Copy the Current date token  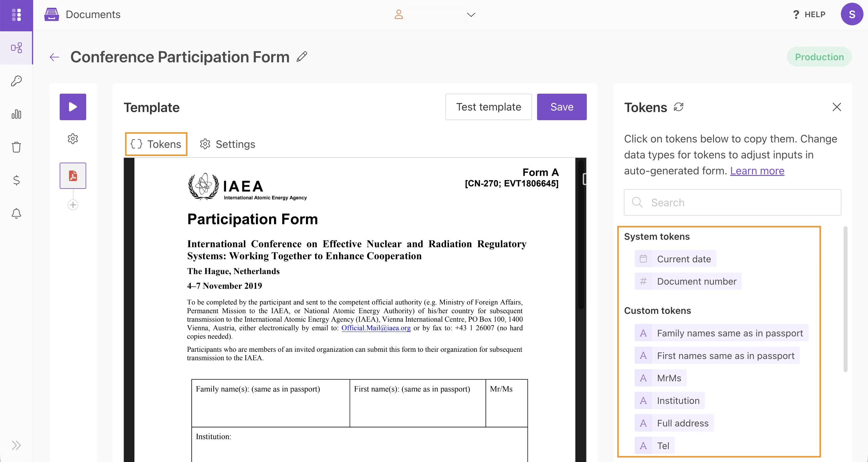tap(684, 259)
